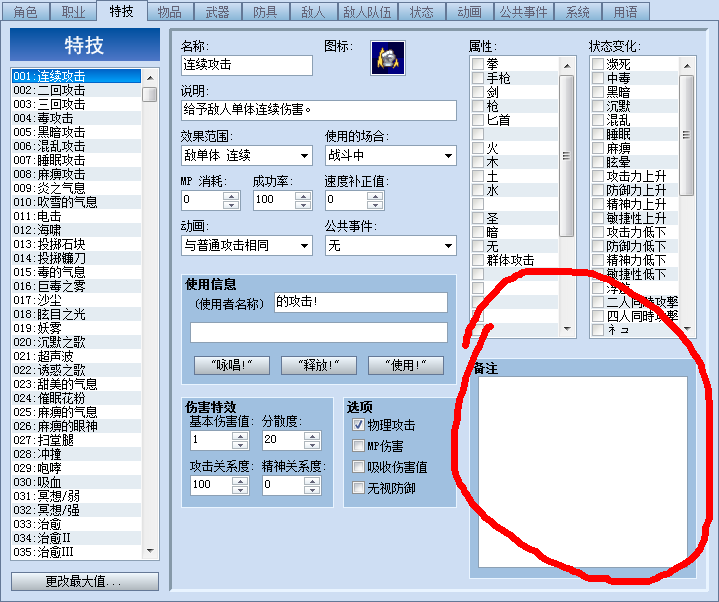Check 吸收伤害值 option
Image resolution: width=719 pixels, height=602 pixels.
(x=358, y=467)
